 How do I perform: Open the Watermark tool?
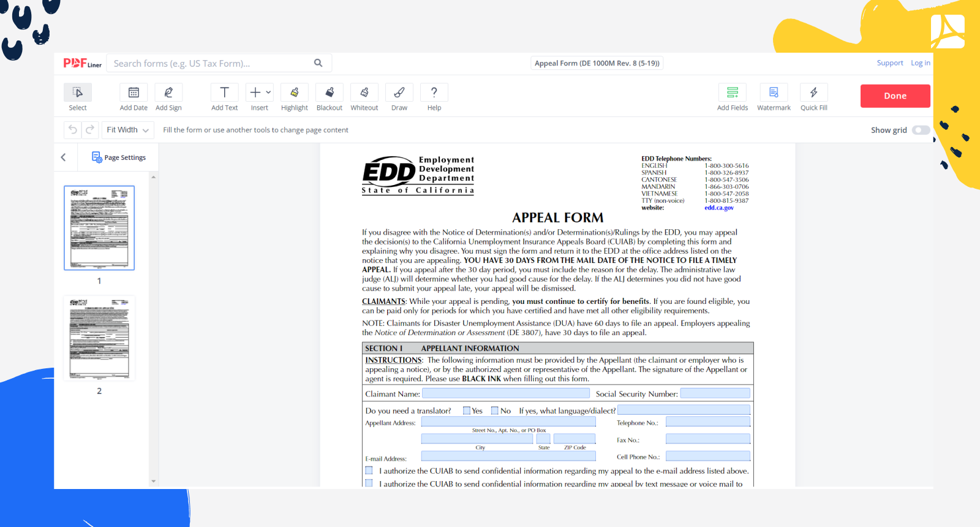pos(774,93)
